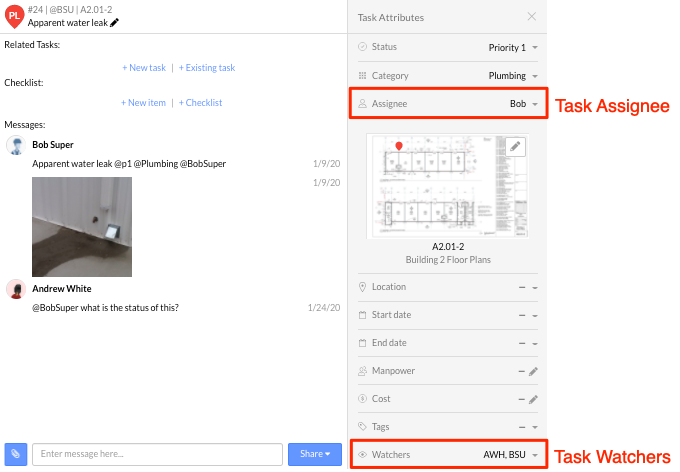This screenshot has width=680, height=472.
Task: Expand the Start date dropdown
Action: click(536, 315)
